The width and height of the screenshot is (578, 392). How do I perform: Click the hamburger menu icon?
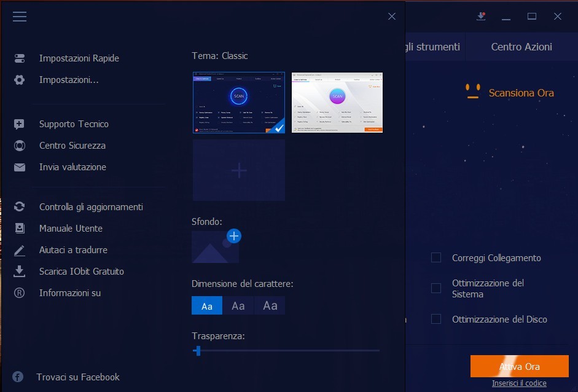tap(20, 17)
